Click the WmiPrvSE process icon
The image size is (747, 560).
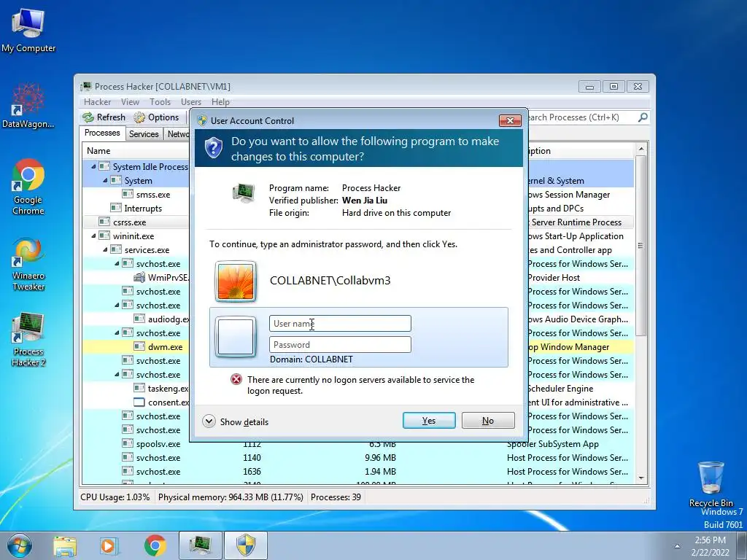pos(139,277)
